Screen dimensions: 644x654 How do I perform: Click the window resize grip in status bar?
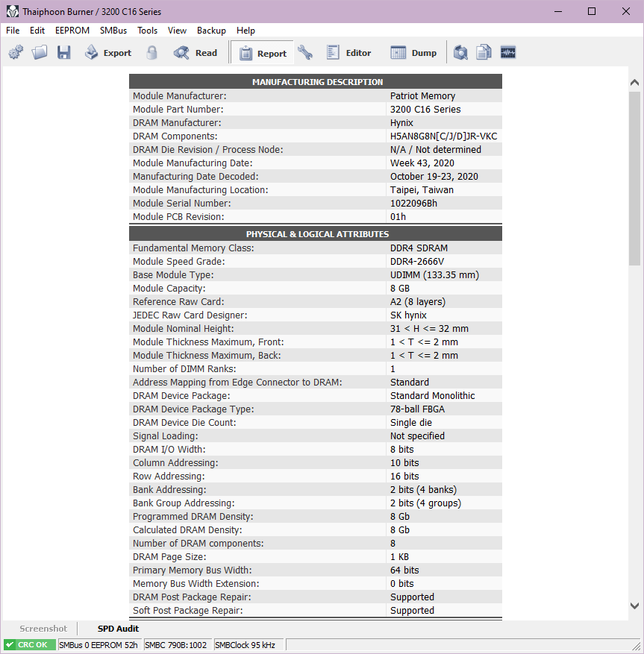pos(636,646)
